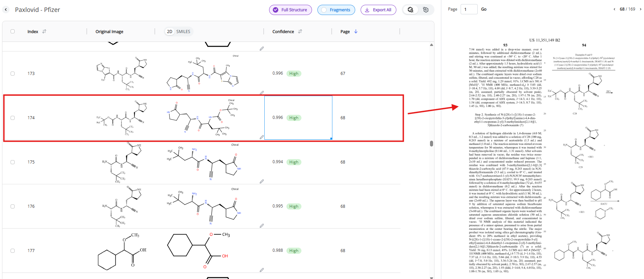
Task: Go back using the arrow beside Paxlovid - Pfizer
Action: pyautogui.click(x=6, y=10)
